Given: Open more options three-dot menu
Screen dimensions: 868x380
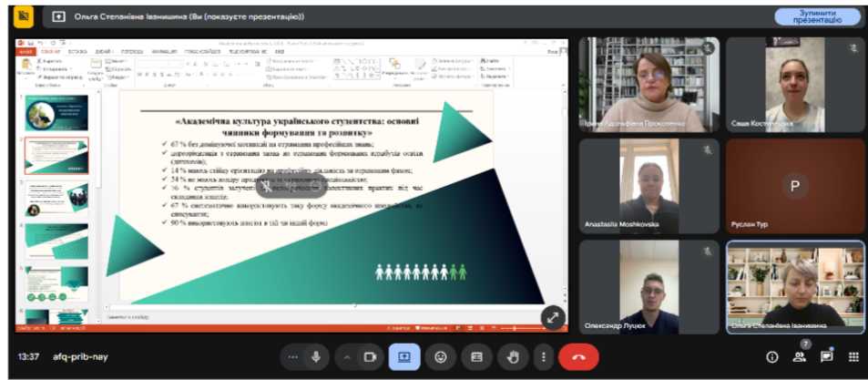Looking at the screenshot, I should [x=543, y=356].
